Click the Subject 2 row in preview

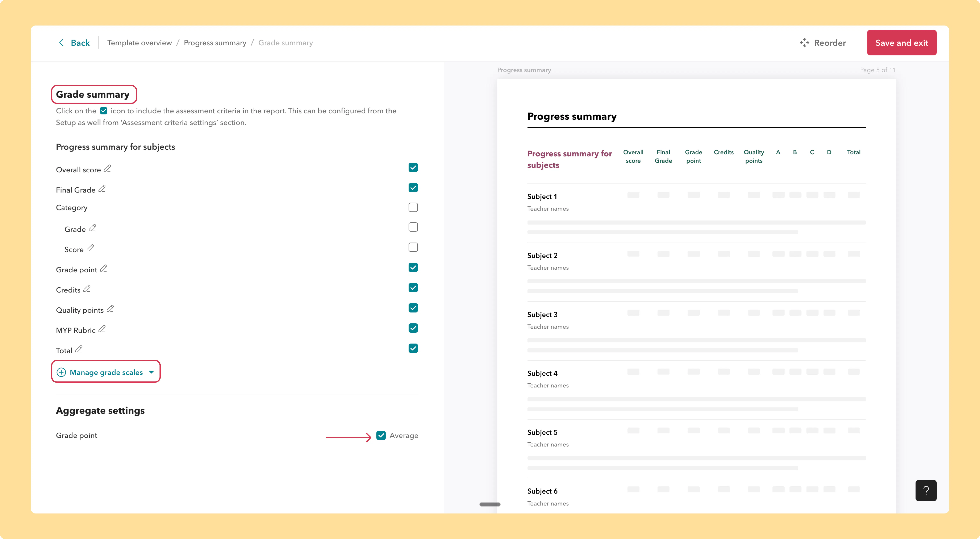tap(697, 272)
